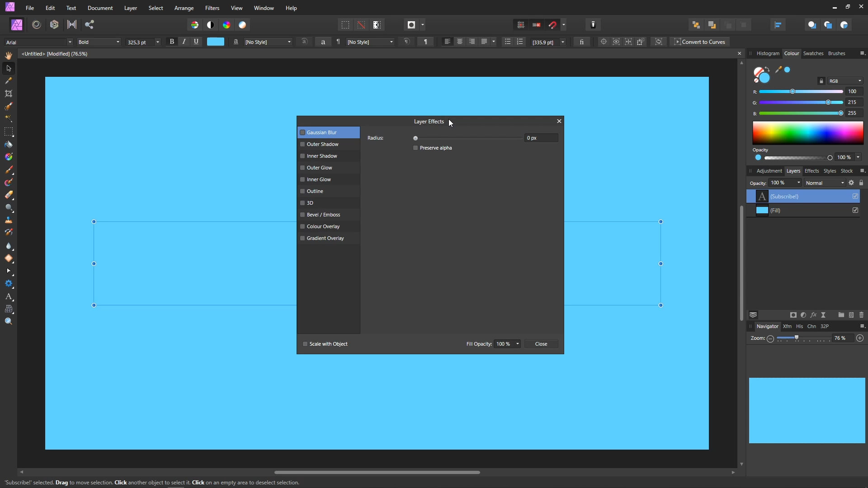The height and width of the screenshot is (488, 868).
Task: Click the Italic formatting button
Action: [x=184, y=42]
